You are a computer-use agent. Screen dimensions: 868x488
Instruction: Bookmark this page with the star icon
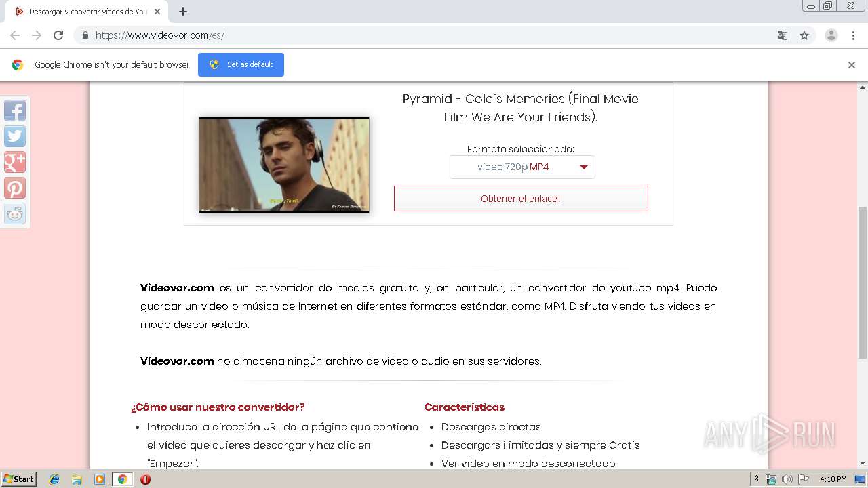click(x=804, y=35)
